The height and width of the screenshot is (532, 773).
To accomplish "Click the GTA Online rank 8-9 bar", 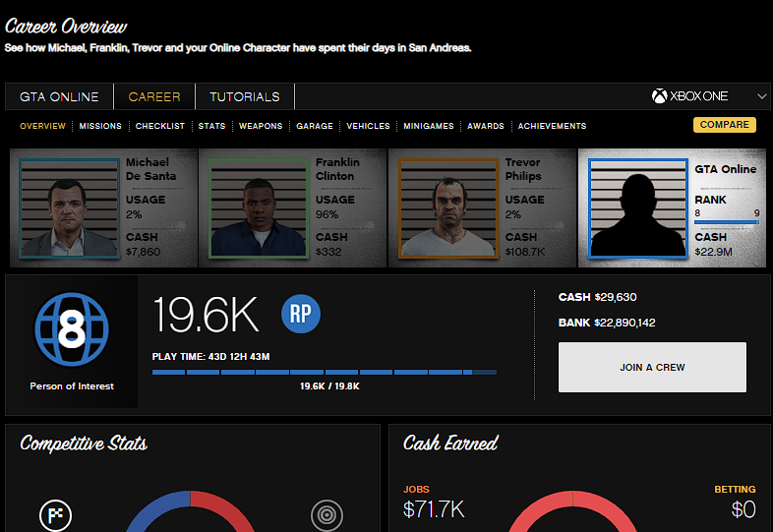I will tap(727, 222).
